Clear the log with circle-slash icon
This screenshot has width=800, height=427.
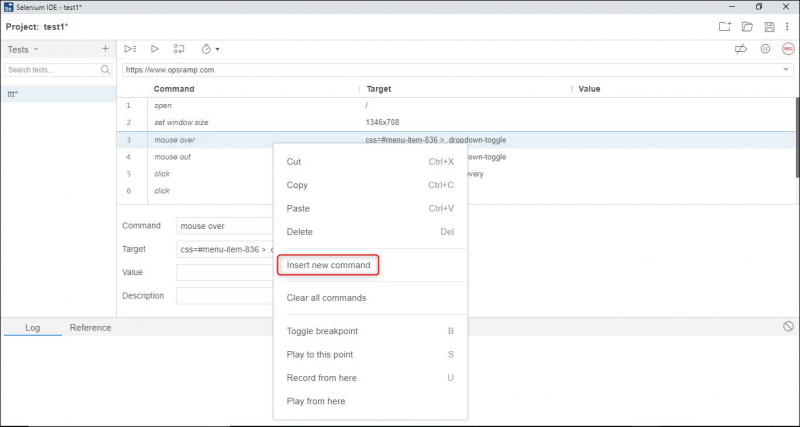pyautogui.click(x=788, y=326)
